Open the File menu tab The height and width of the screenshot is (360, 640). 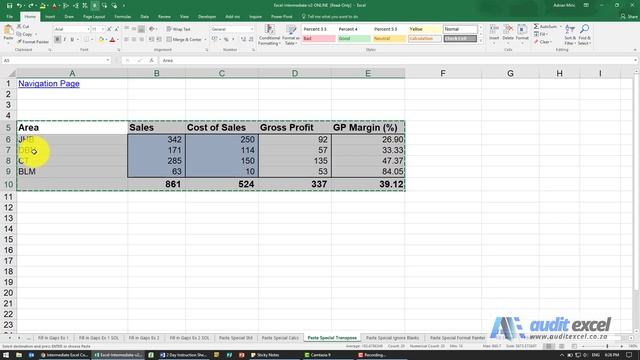(x=9, y=17)
